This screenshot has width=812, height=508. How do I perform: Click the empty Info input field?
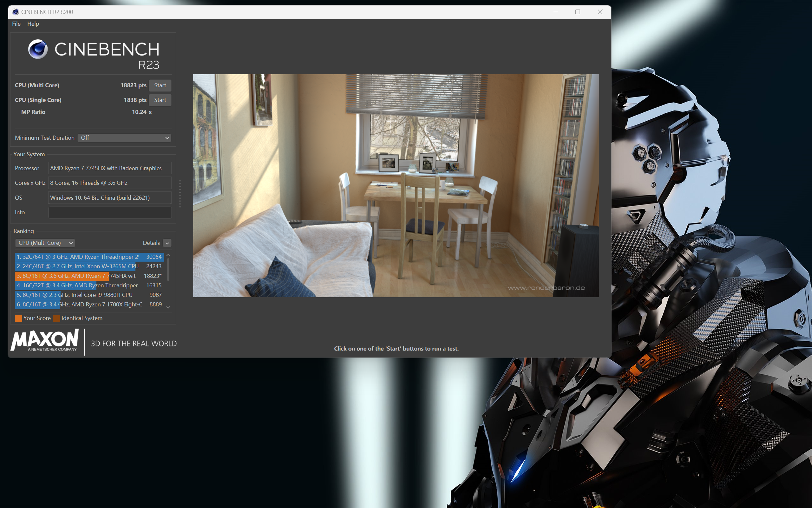click(110, 212)
